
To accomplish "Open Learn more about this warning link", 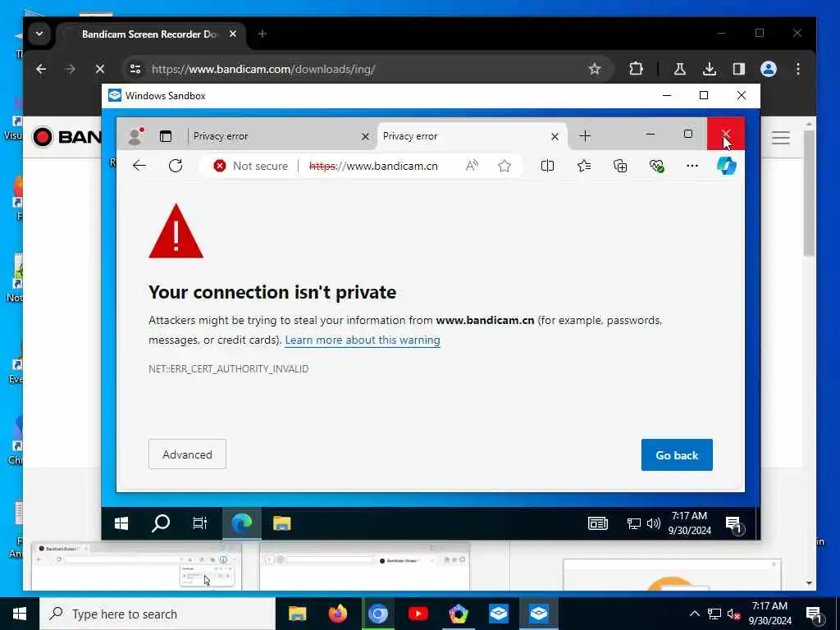I will 362,340.
